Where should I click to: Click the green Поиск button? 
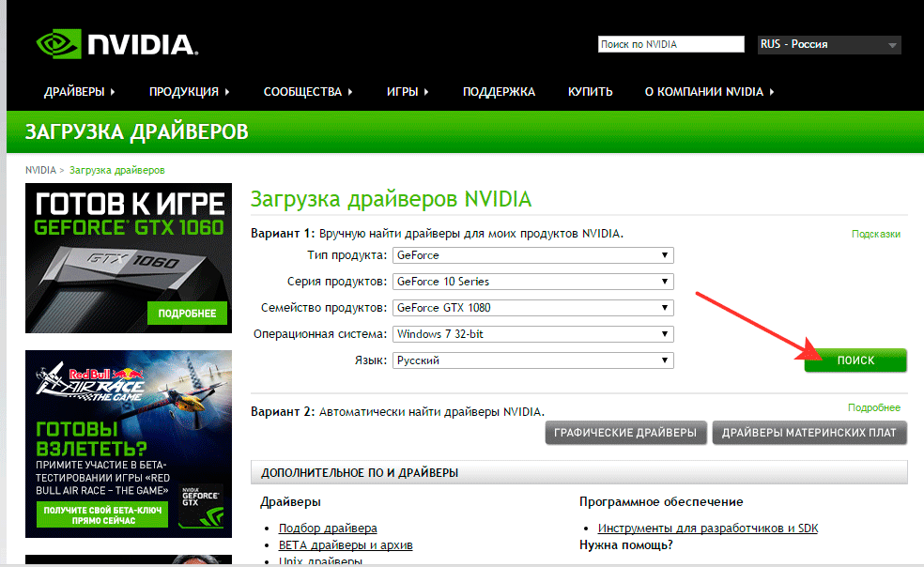pyautogui.click(x=855, y=360)
